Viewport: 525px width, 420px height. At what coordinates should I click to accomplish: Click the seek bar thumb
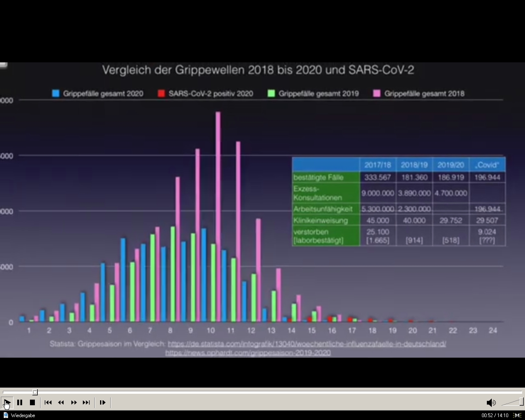click(35, 393)
